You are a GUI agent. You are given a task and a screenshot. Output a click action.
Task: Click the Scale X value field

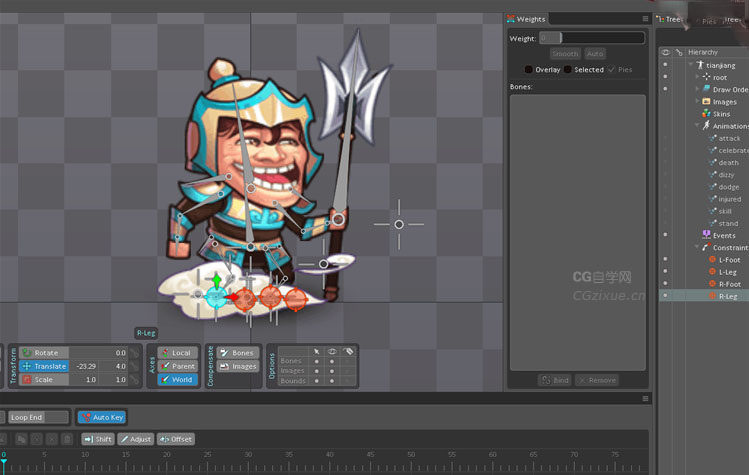coord(85,379)
